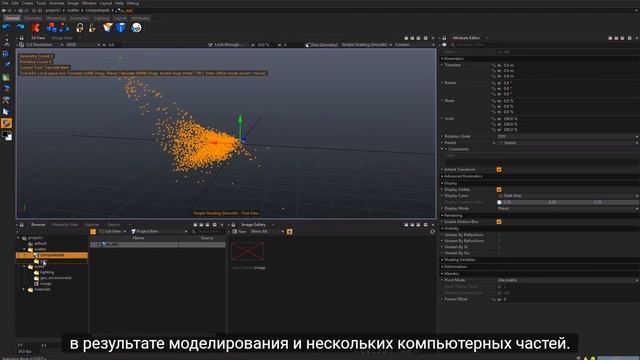Open the Rotation Order dropdown
Image resolution: width=640 pixels, height=360 pixels.
567,136
